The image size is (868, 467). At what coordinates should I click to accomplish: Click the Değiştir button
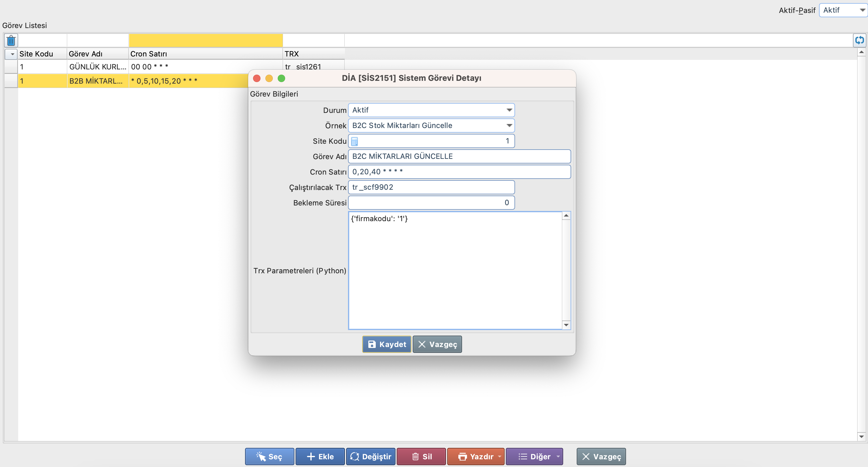pos(370,457)
